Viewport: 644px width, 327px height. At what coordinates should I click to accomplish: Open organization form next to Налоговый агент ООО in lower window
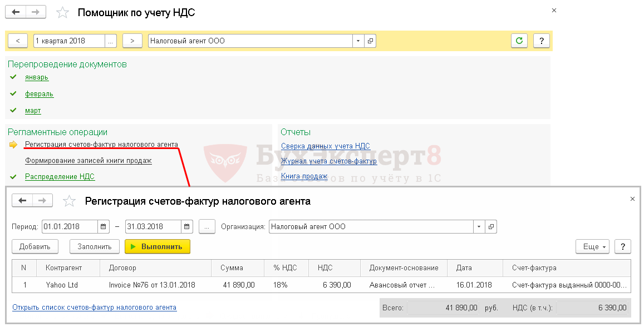pos(491,226)
